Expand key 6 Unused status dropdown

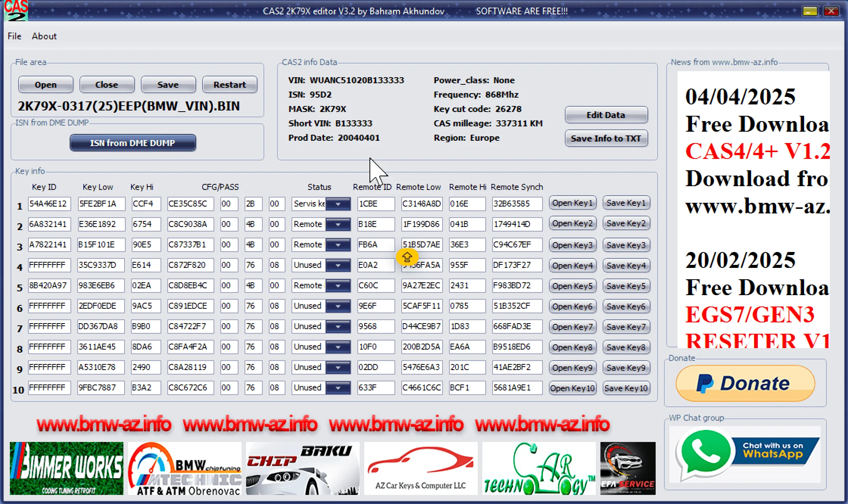coord(338,306)
